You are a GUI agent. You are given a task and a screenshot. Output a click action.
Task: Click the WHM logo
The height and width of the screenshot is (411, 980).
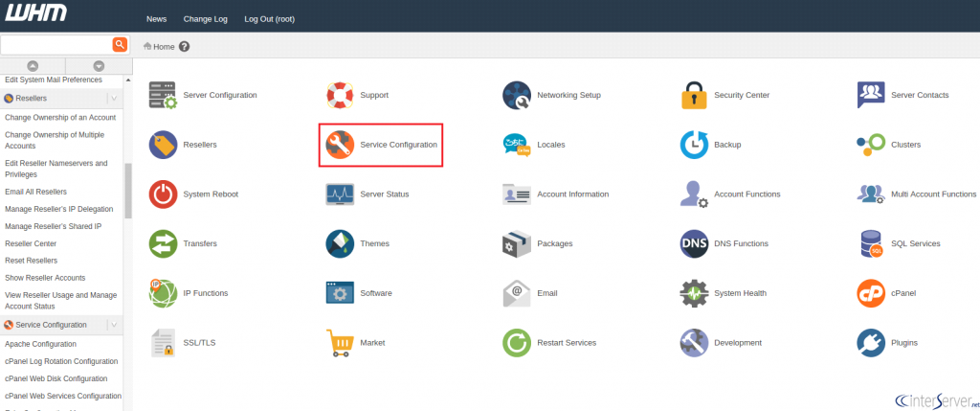tap(35, 13)
